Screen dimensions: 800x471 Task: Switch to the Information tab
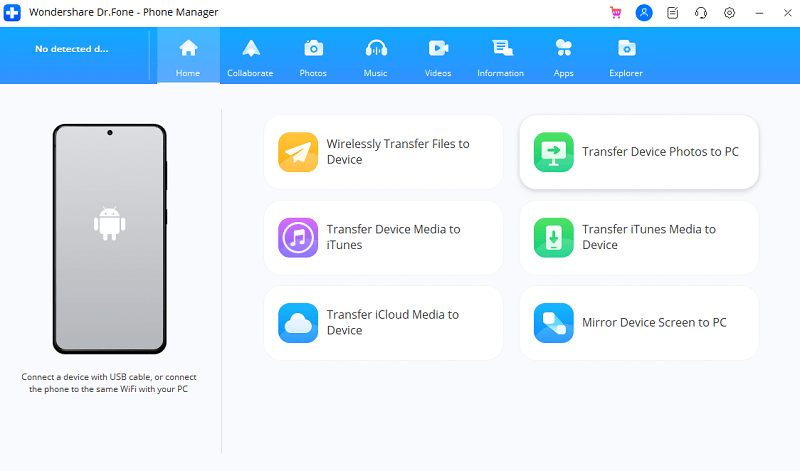pyautogui.click(x=501, y=57)
